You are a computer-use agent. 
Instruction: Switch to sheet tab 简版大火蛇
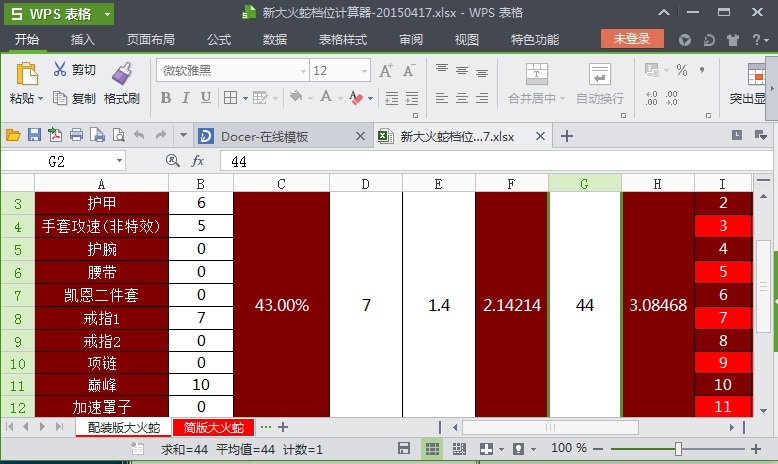213,427
